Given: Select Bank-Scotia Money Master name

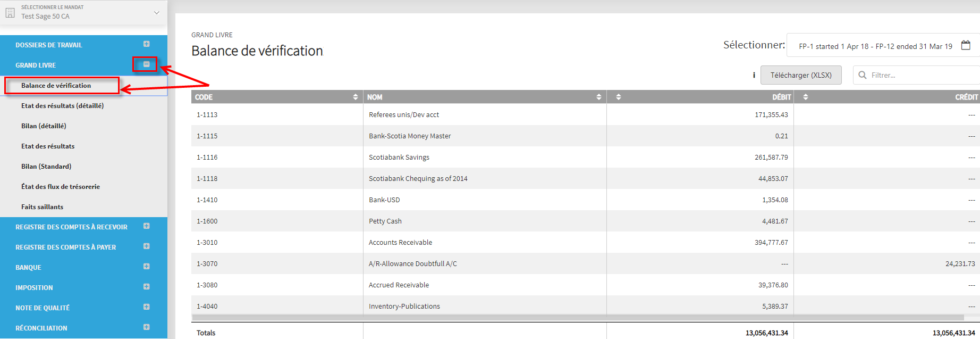Looking at the screenshot, I should [x=410, y=136].
